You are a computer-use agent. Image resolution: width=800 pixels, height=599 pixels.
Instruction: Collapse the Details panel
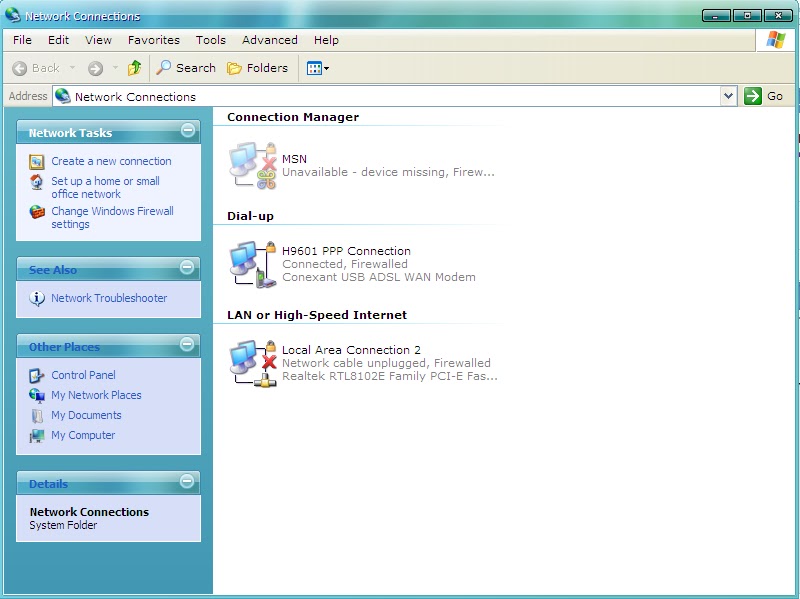187,481
